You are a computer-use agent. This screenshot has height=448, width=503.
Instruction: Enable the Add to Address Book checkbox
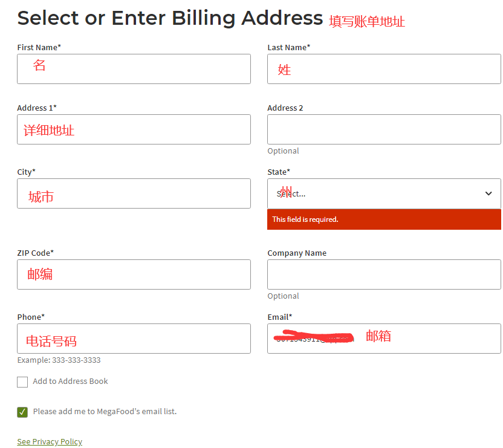(22, 382)
